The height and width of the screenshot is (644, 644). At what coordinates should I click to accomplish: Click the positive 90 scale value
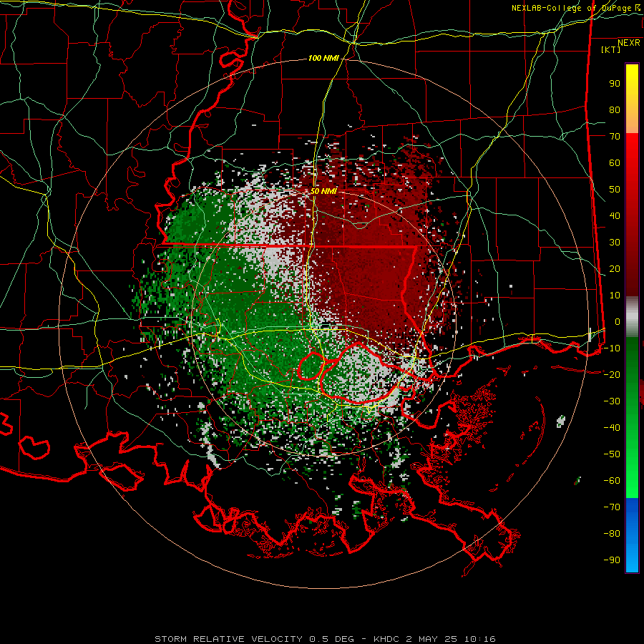(615, 84)
